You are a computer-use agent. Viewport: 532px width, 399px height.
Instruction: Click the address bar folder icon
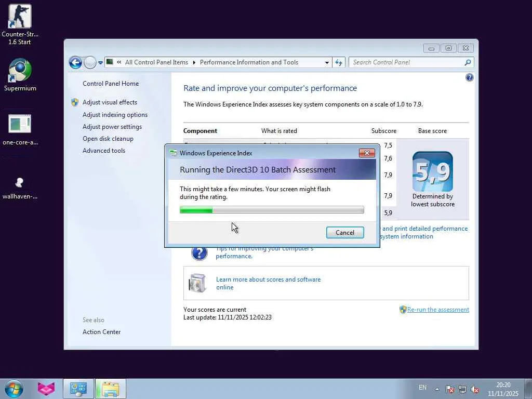click(110, 62)
